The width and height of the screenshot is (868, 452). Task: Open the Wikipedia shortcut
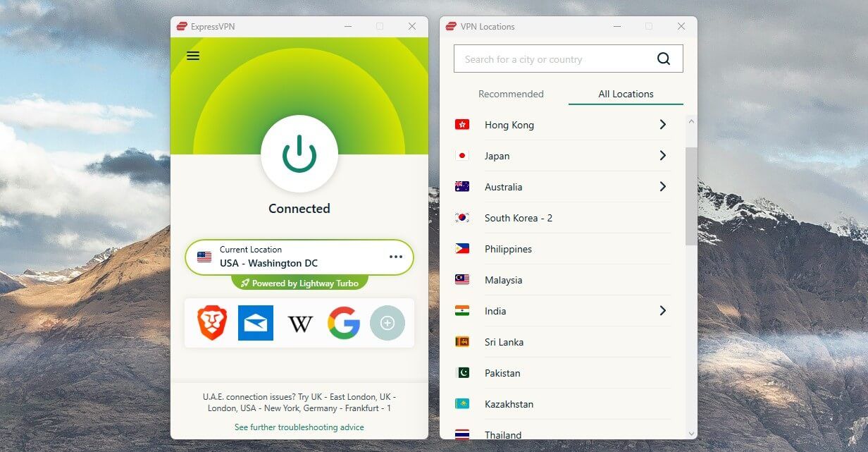(300, 324)
